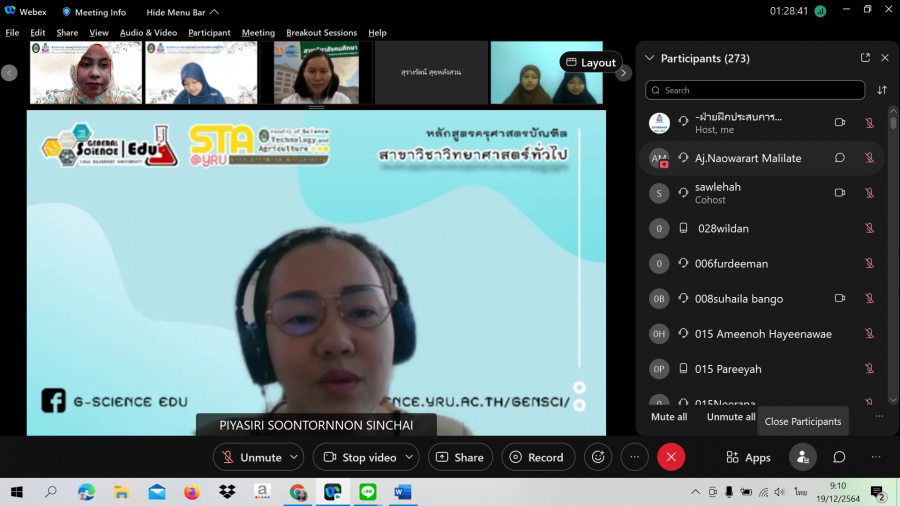
Task: Collapse the Participants (273) section chevron
Action: pyautogui.click(x=650, y=58)
